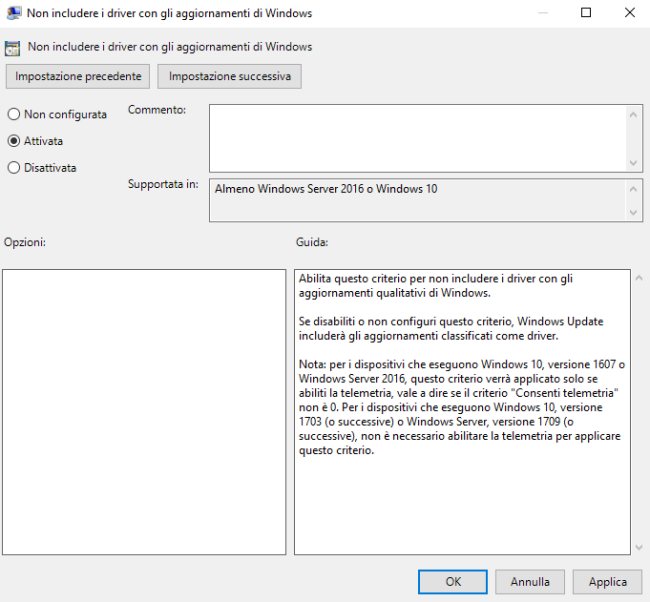Click the policy icon in the title bar
Image resolution: width=650 pixels, height=602 pixels.
13,13
